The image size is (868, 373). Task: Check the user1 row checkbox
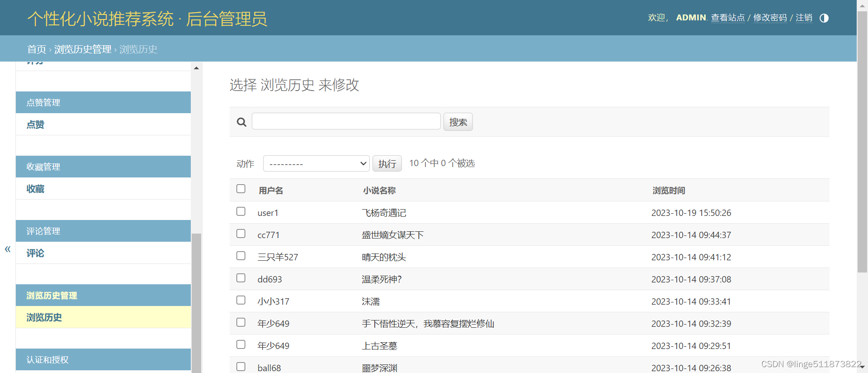[241, 211]
